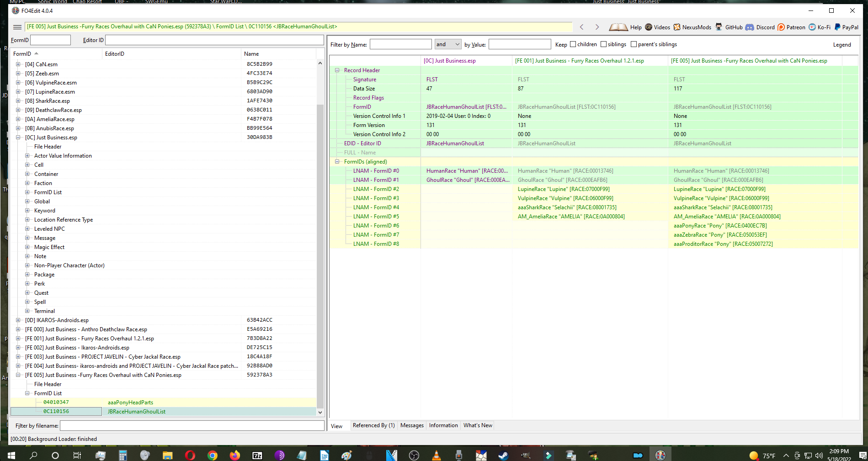
Task: Select aaaPonyHeadParts record row
Action: pyautogui.click(x=163, y=403)
